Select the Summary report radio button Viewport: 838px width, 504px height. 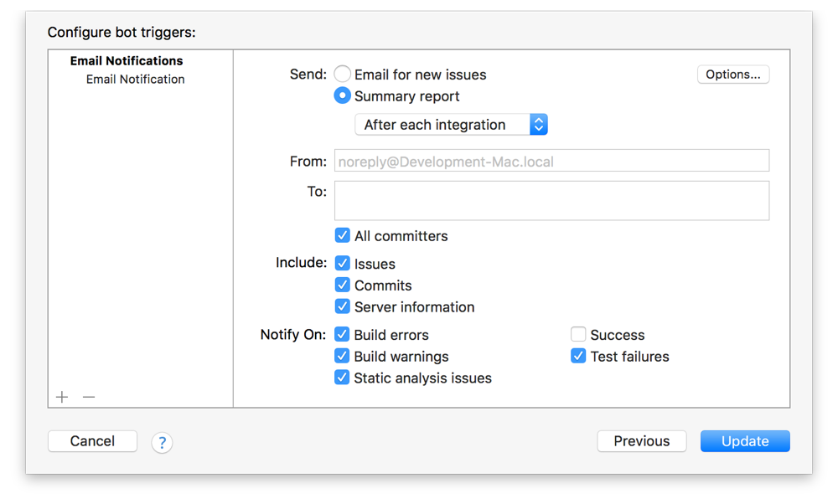click(343, 96)
